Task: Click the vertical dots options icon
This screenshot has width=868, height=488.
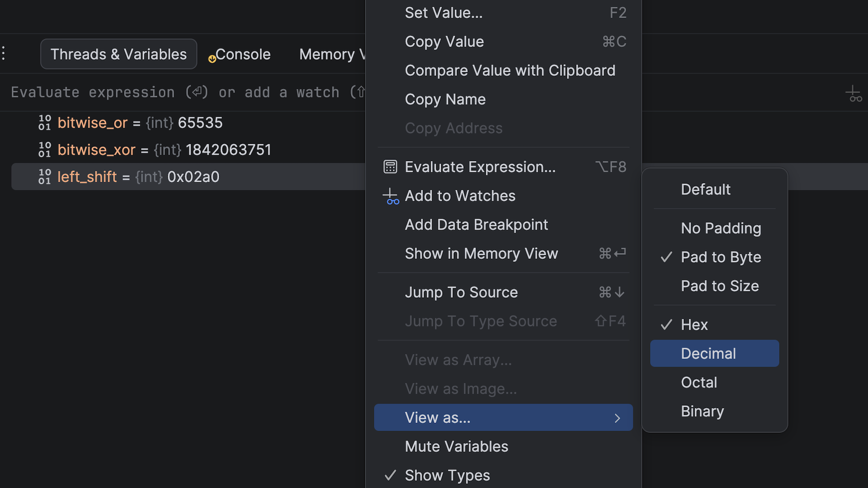Action: click(4, 54)
